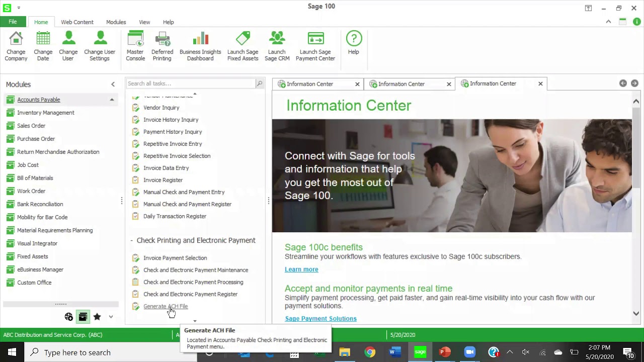The image size is (644, 362).
Task: Open Microsoft Word from the taskbar
Action: pyautogui.click(x=394, y=352)
